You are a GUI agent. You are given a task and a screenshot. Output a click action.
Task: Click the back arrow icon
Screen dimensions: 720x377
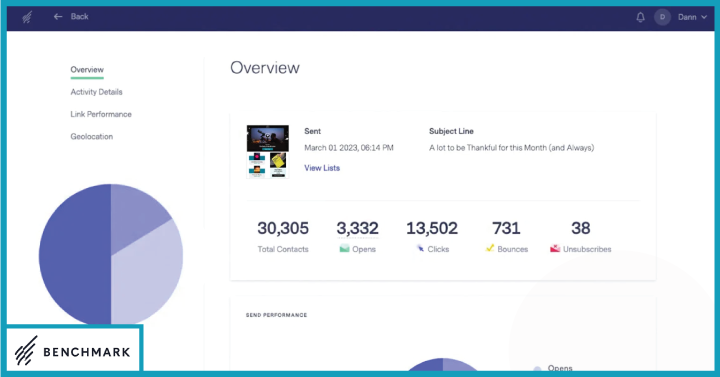click(x=58, y=17)
